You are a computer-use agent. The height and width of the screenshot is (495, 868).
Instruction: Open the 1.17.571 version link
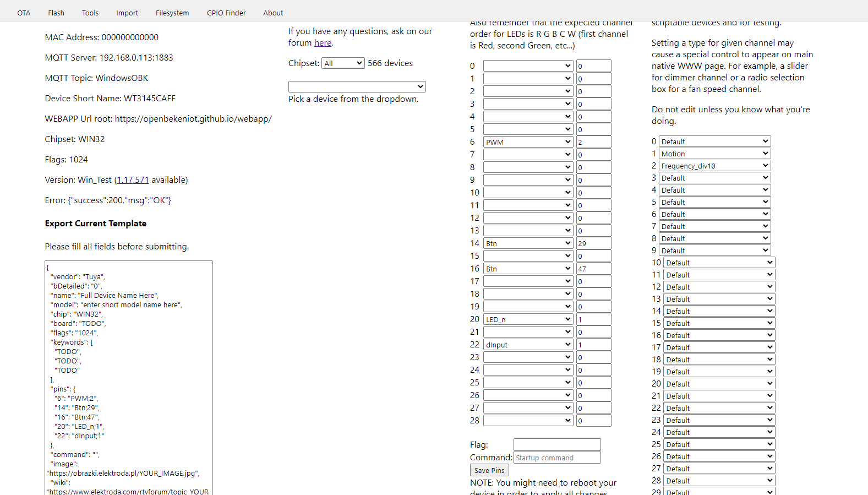133,180
